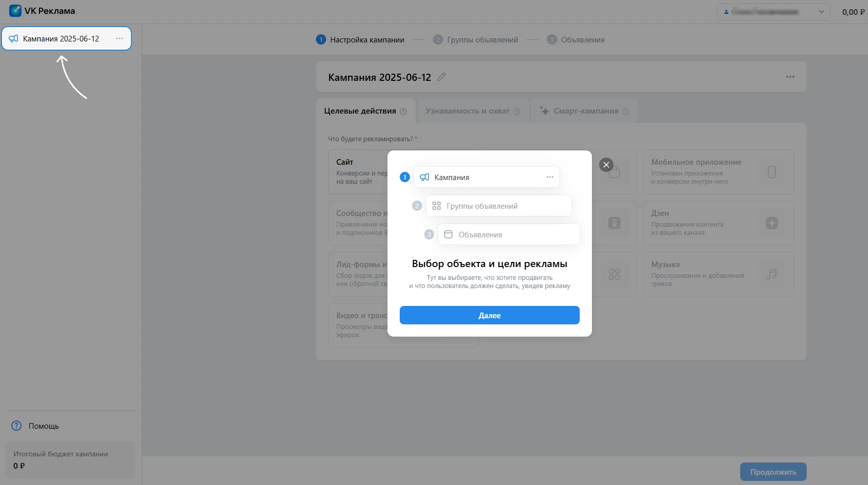The image size is (868, 485).
Task: Click the megaphone icon in sidebar campaign
Action: point(14,38)
